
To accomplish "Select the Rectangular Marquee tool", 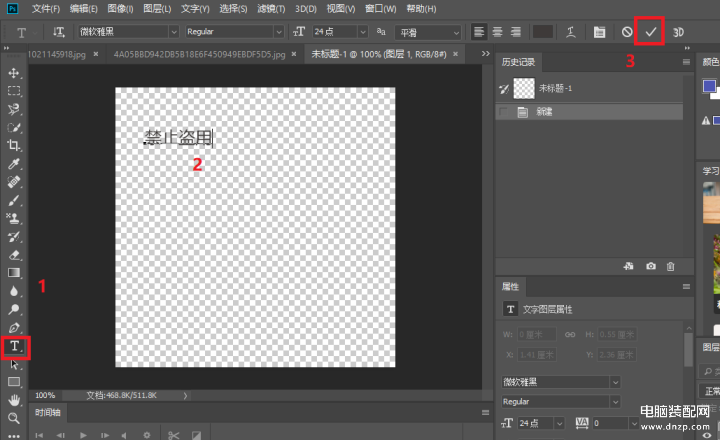I will pyautogui.click(x=14, y=91).
